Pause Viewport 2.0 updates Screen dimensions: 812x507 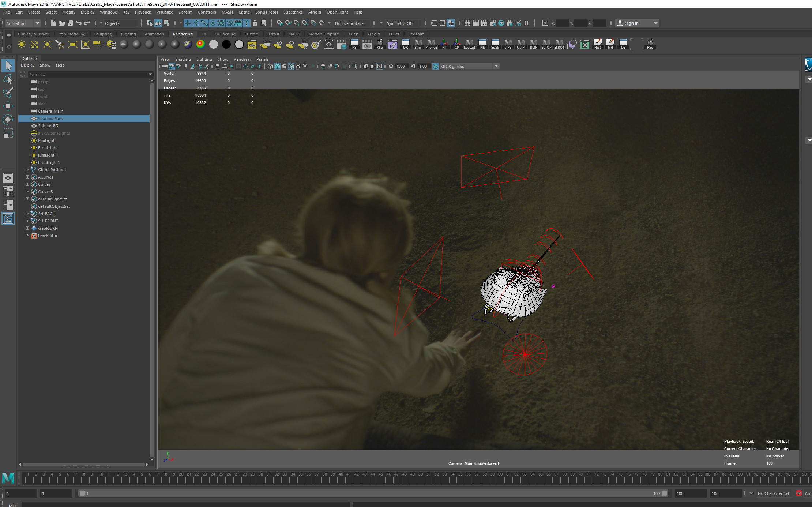click(526, 23)
